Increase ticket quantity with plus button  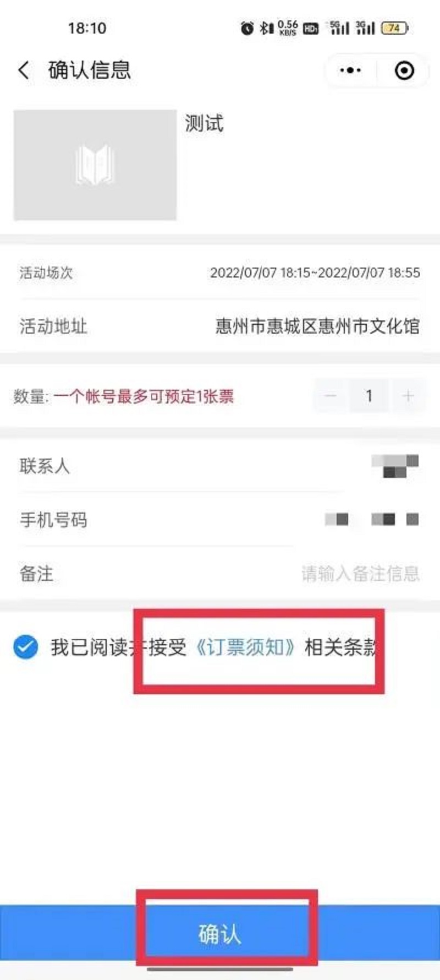pos(408,396)
